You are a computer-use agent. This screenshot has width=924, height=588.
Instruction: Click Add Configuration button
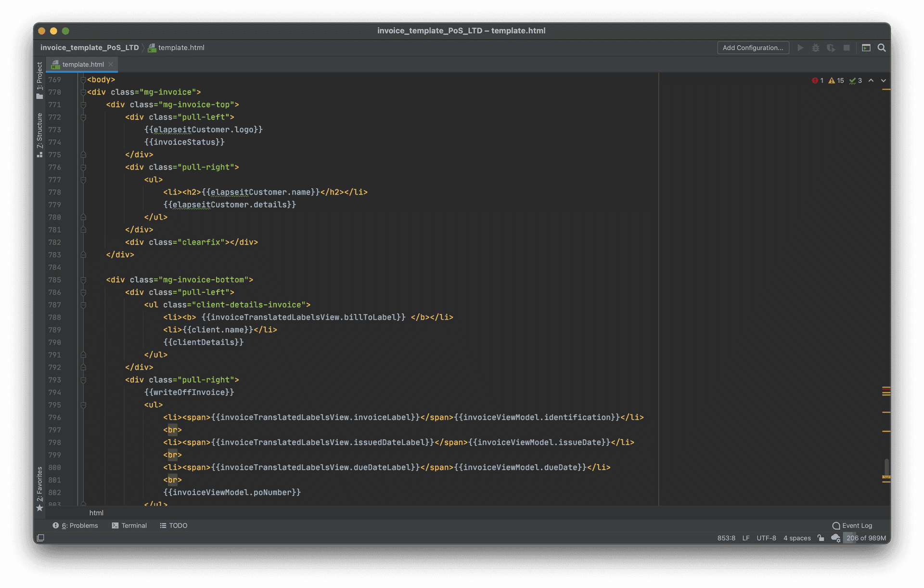point(752,47)
